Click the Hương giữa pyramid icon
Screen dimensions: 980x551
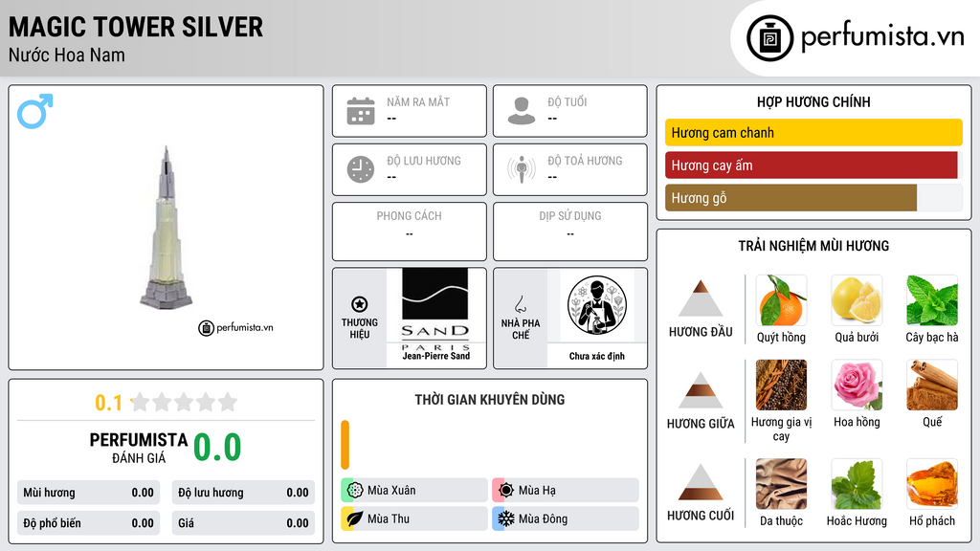tap(701, 390)
